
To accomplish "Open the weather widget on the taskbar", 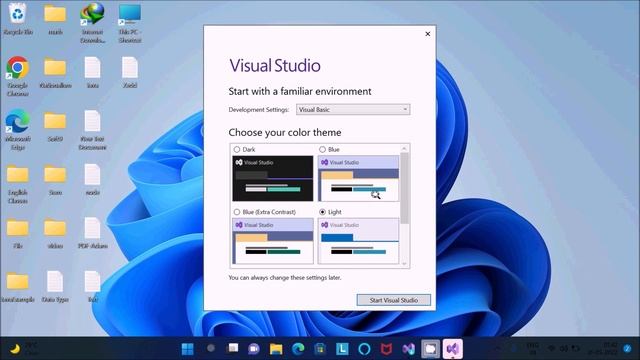I will coord(23,349).
